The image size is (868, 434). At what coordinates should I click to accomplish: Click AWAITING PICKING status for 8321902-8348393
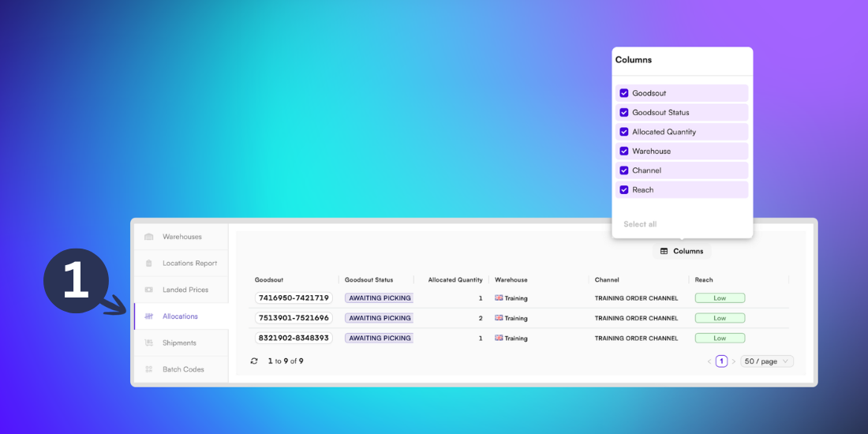click(380, 338)
